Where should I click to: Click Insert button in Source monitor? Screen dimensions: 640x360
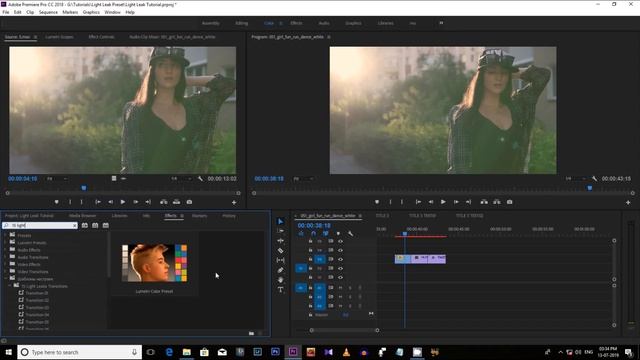click(x=164, y=202)
